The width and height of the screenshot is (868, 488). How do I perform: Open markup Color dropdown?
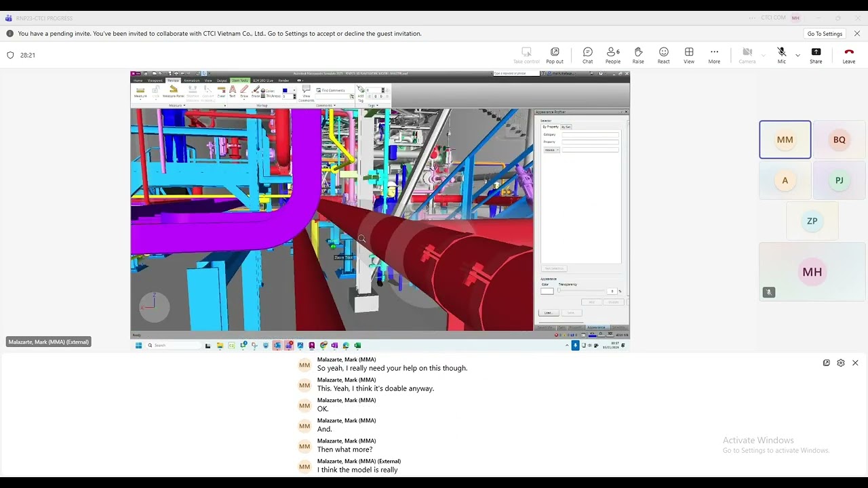coord(289,90)
